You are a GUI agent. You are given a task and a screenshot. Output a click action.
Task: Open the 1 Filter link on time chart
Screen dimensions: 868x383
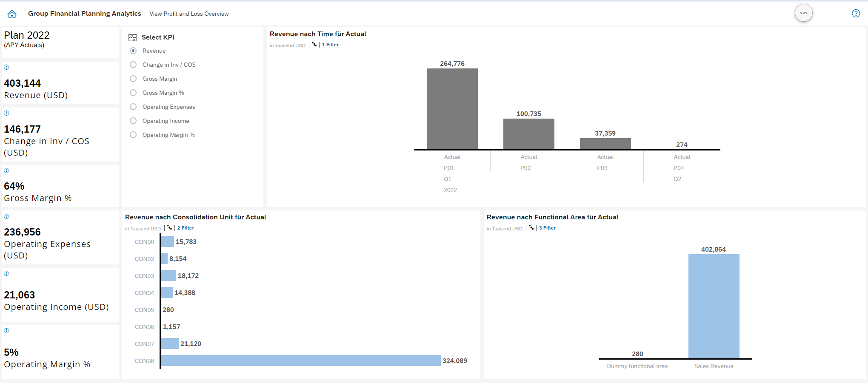coord(330,45)
